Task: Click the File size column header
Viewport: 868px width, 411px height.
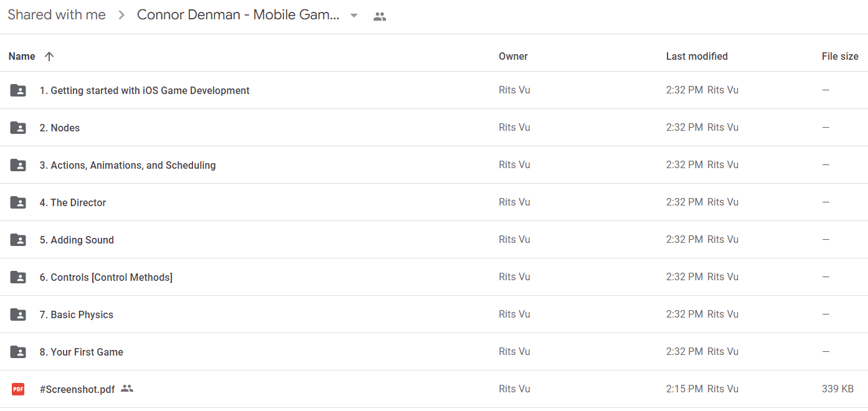Action: coord(840,56)
